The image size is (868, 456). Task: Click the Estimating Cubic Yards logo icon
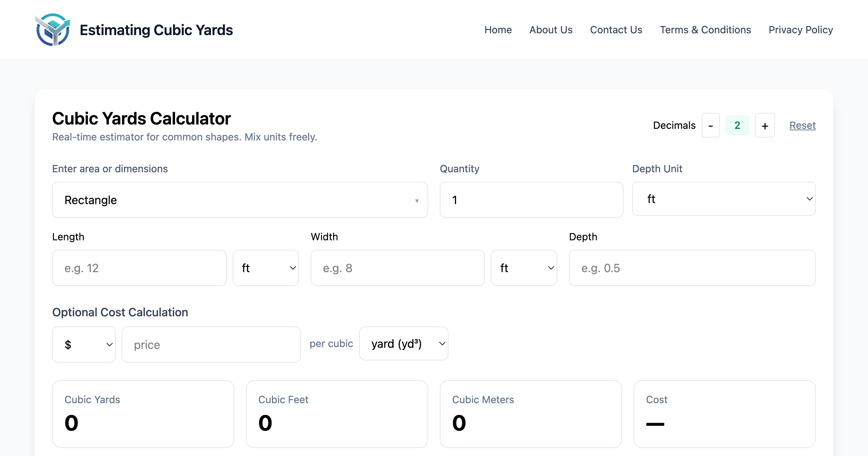click(53, 30)
